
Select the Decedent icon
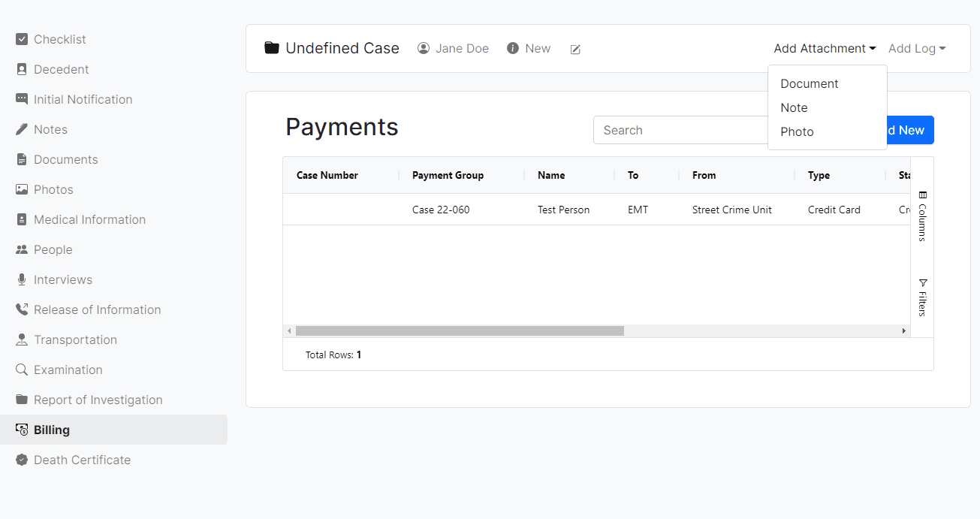tap(21, 69)
